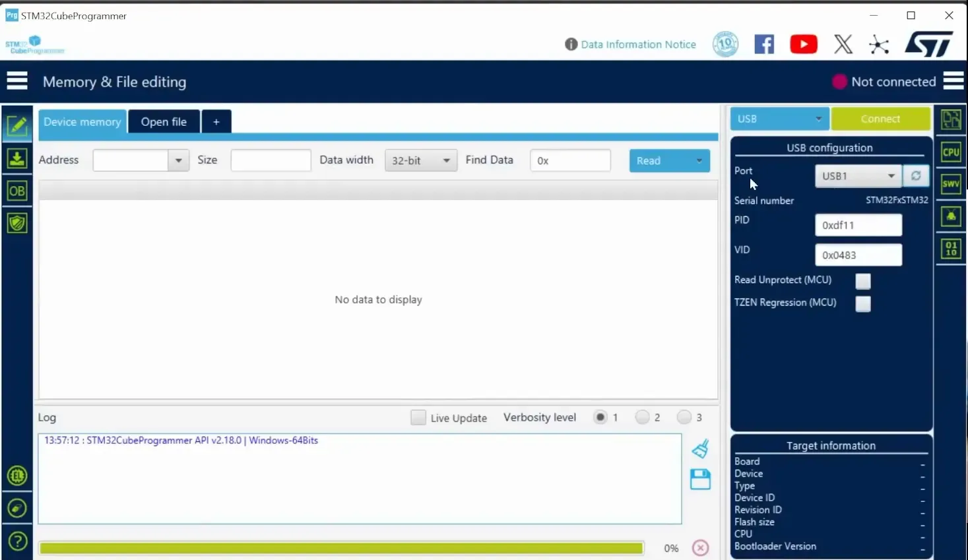This screenshot has height=560, width=968.
Task: Minimize the STM32CubeProgrammer window
Action: [x=874, y=15]
